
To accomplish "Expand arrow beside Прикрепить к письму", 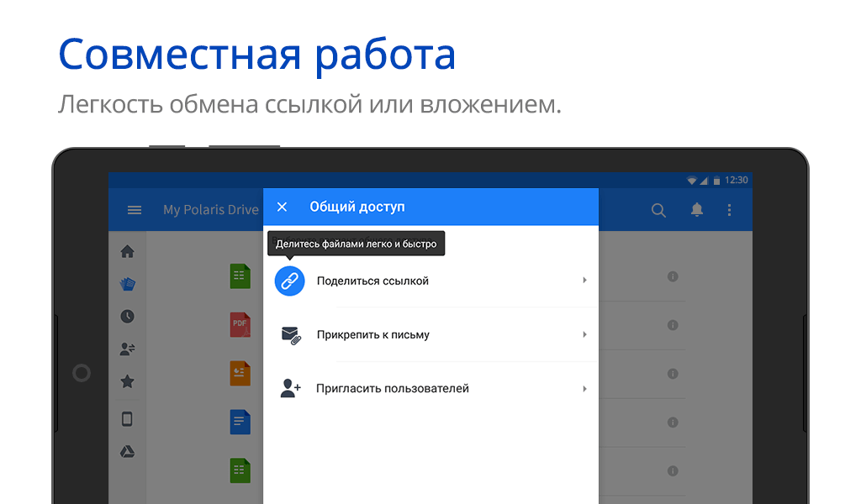I will click(x=584, y=334).
